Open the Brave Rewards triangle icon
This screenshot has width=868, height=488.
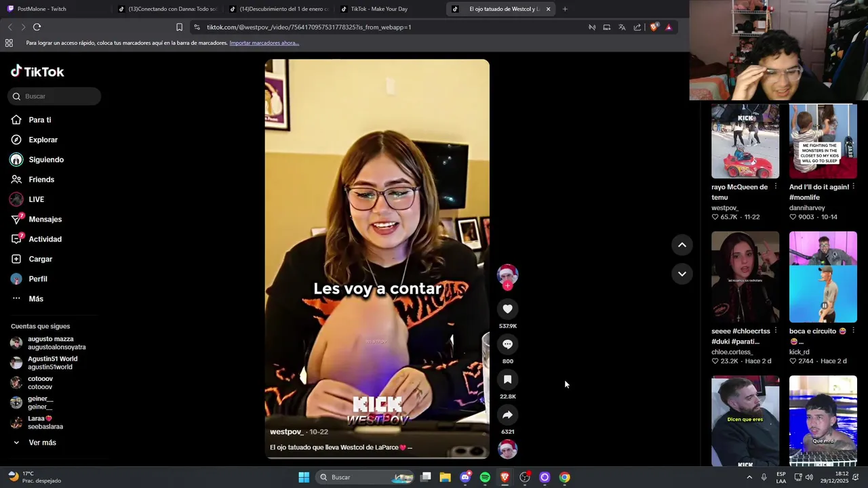pyautogui.click(x=669, y=27)
